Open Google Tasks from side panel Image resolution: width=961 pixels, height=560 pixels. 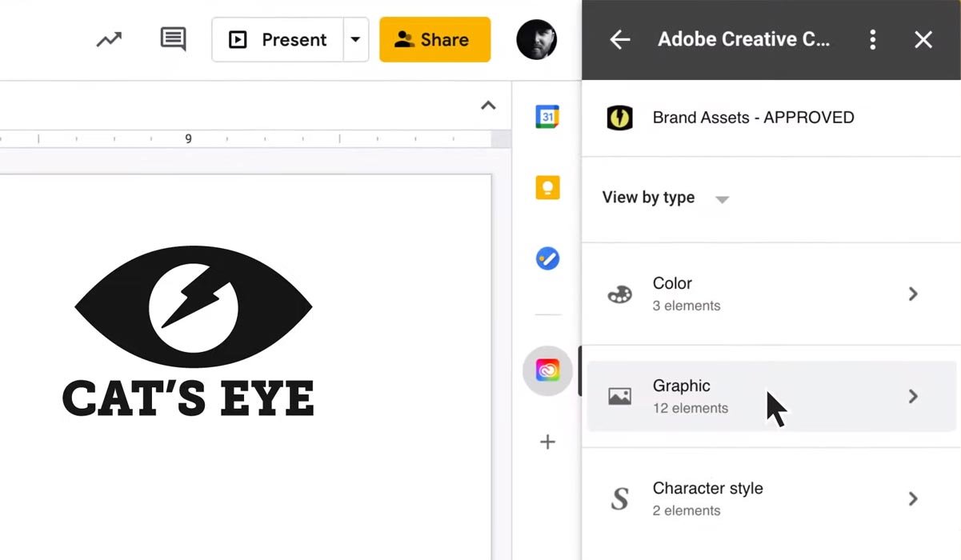point(547,258)
